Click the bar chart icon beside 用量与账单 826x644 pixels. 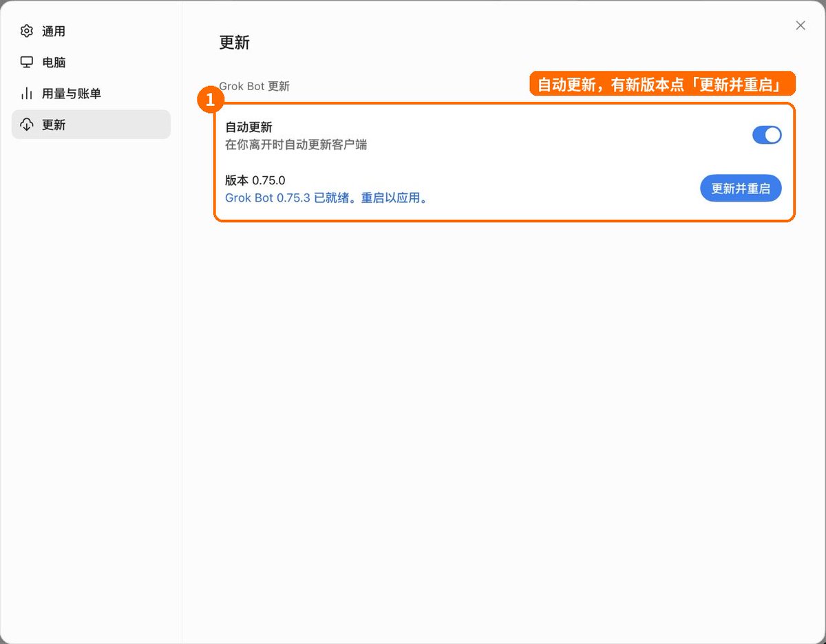27,93
